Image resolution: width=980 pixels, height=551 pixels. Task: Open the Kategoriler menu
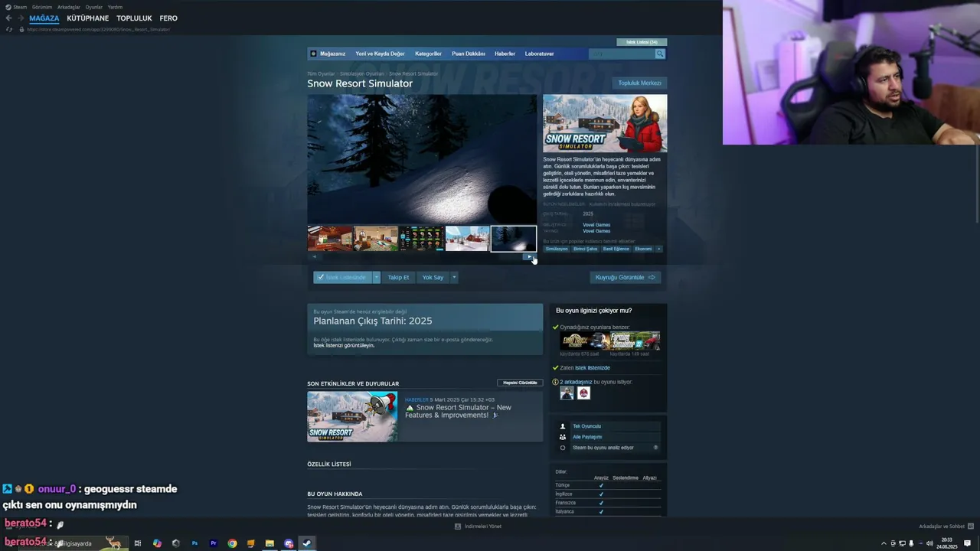pyautogui.click(x=428, y=54)
